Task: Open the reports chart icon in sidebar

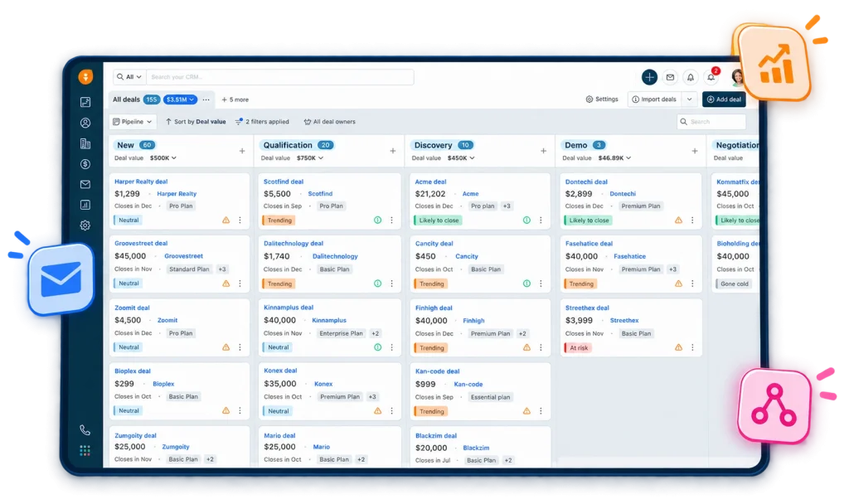Action: coord(85,205)
